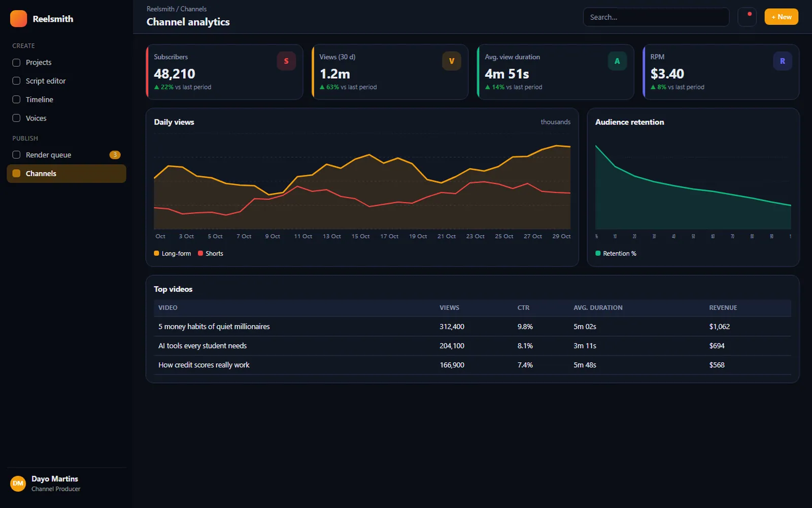Click the 15 Oct axis label
The width and height of the screenshot is (812, 508).
tap(360, 236)
